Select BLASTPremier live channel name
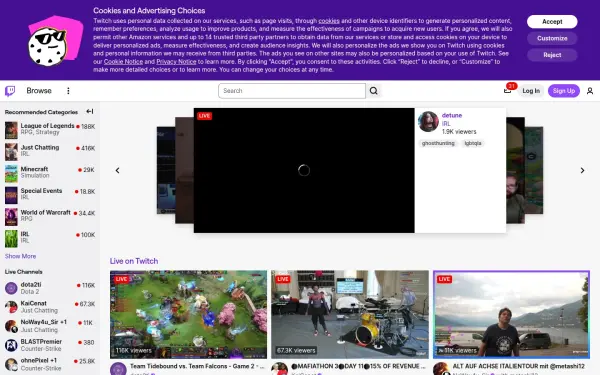The height and width of the screenshot is (375, 600). tap(41, 341)
